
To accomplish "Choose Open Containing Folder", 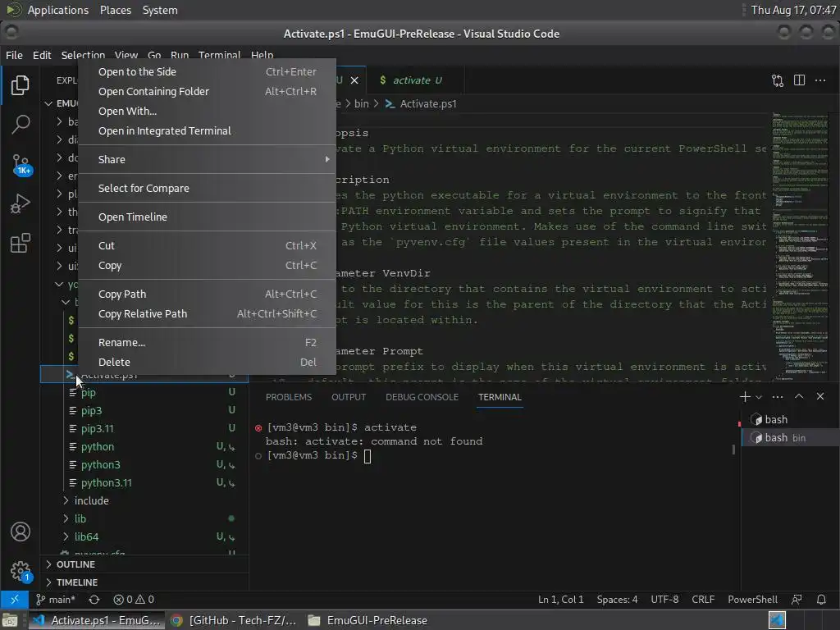I will coord(207,92).
